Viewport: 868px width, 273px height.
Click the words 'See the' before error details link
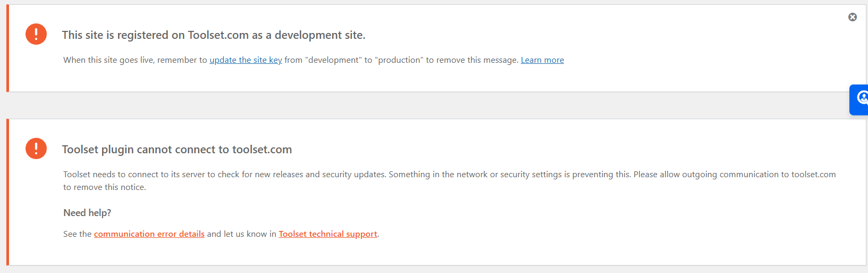[78, 234]
